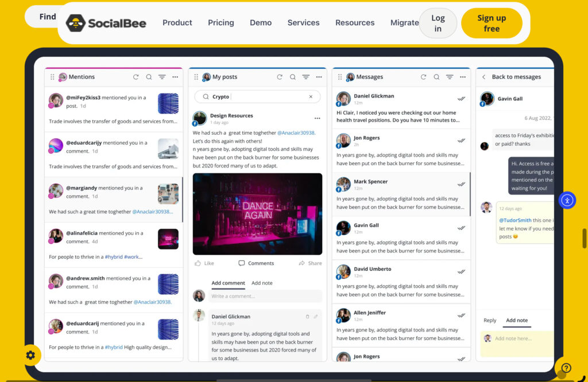Select the Reply tab in conversation
Image resolution: width=588 pixels, height=382 pixels.
(x=490, y=321)
